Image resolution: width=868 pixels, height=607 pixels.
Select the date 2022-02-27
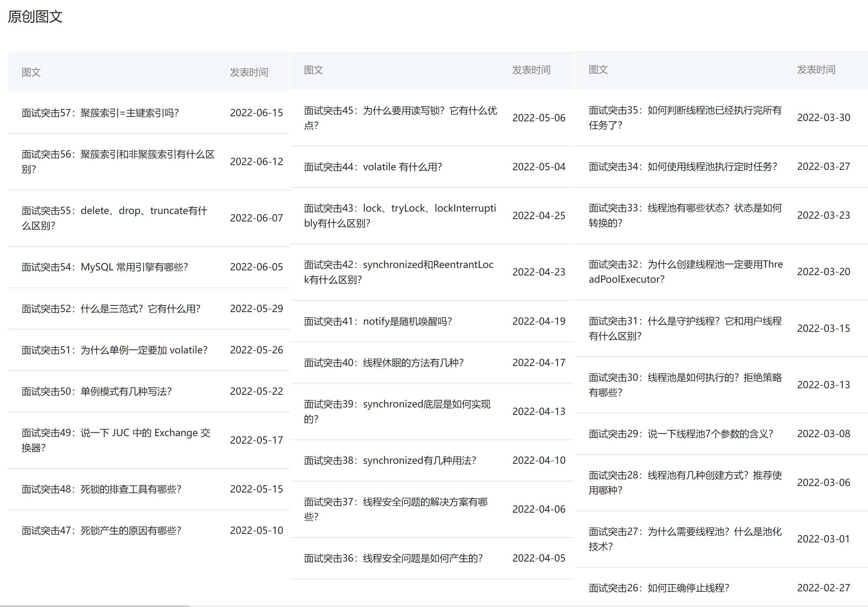(824, 588)
